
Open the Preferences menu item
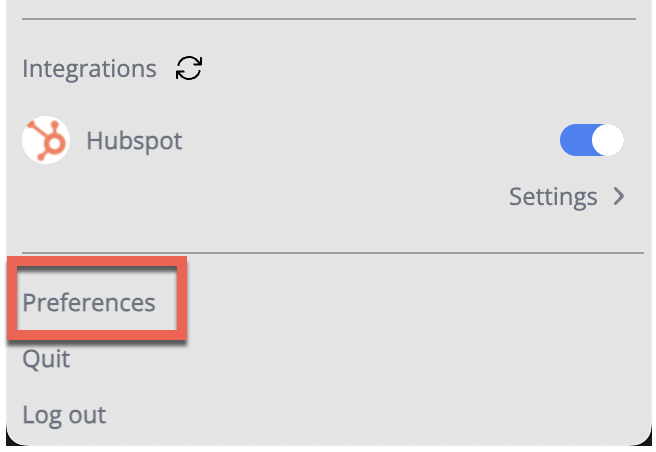click(x=89, y=302)
